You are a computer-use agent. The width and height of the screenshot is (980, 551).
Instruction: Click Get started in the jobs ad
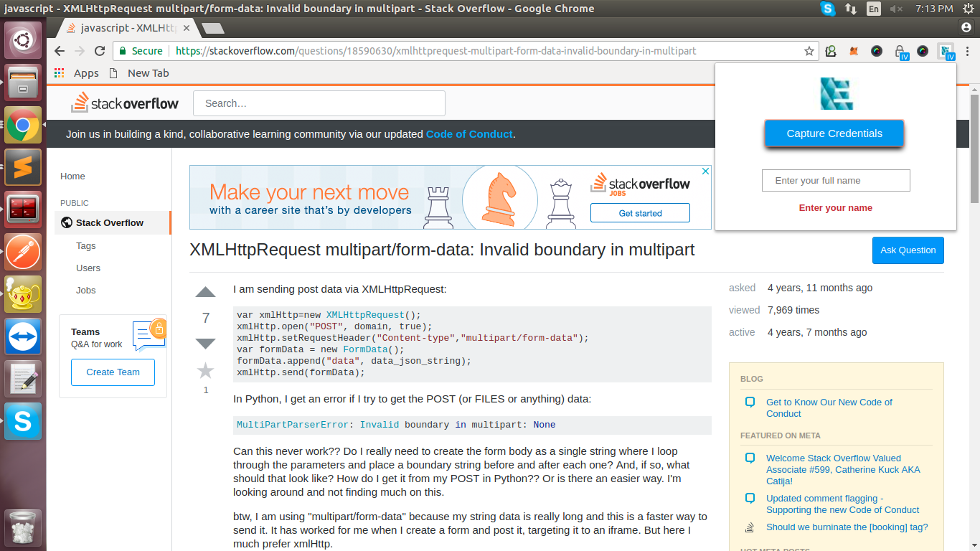pos(640,213)
